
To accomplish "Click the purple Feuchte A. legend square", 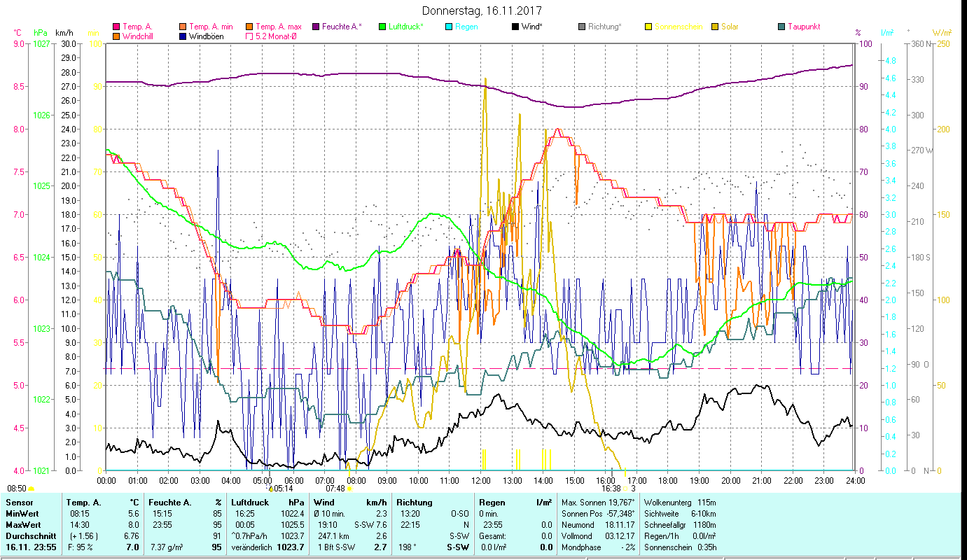I will [316, 27].
